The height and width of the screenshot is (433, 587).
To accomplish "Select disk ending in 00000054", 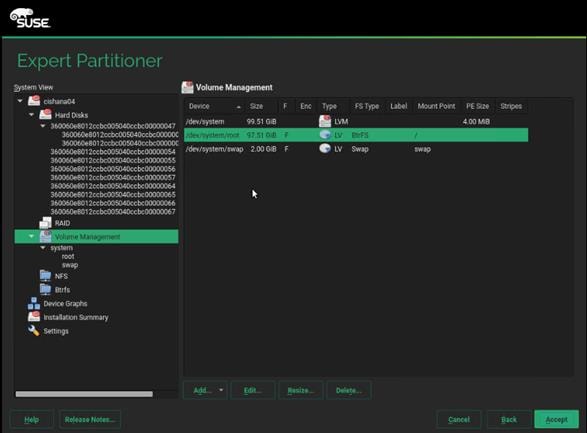I will pyautogui.click(x=113, y=152).
